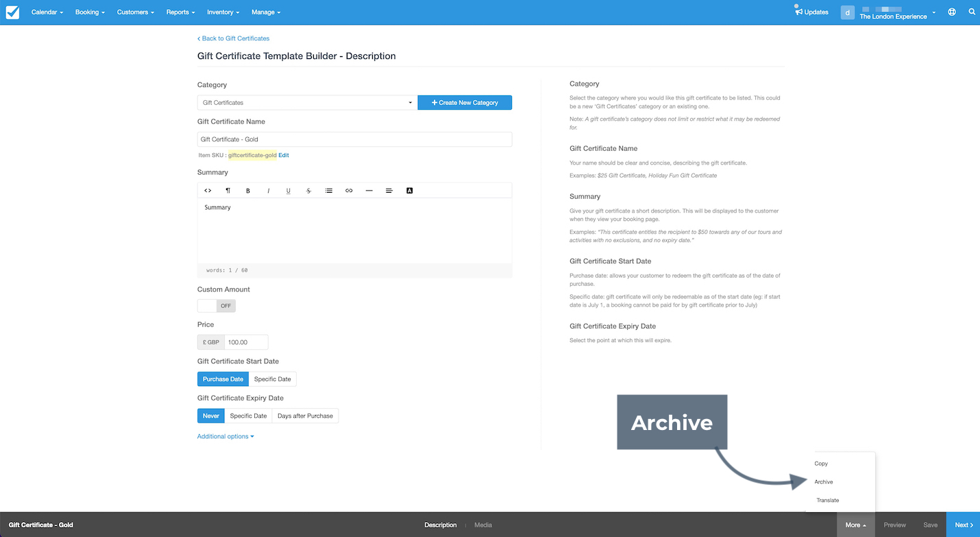Open the Manage menu

click(x=266, y=12)
